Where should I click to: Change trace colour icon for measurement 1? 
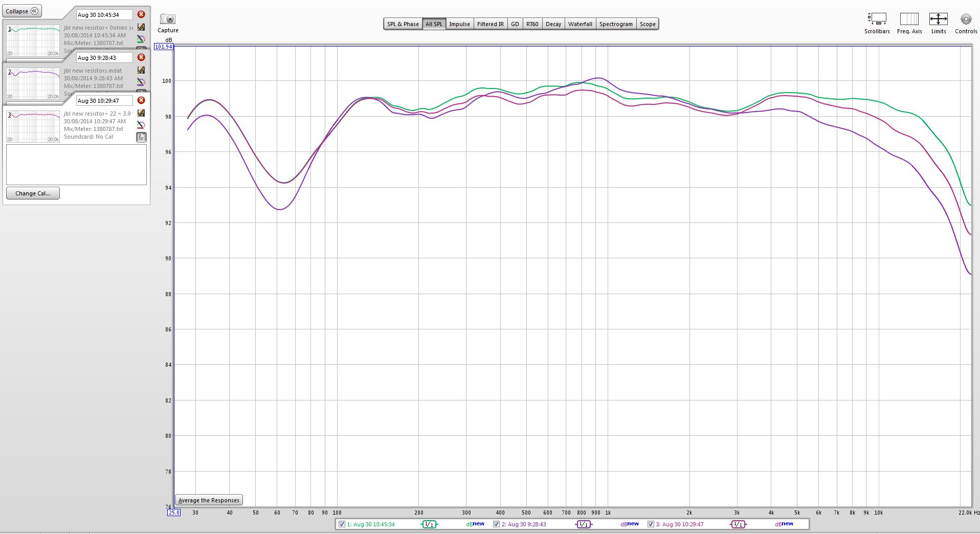(x=141, y=38)
